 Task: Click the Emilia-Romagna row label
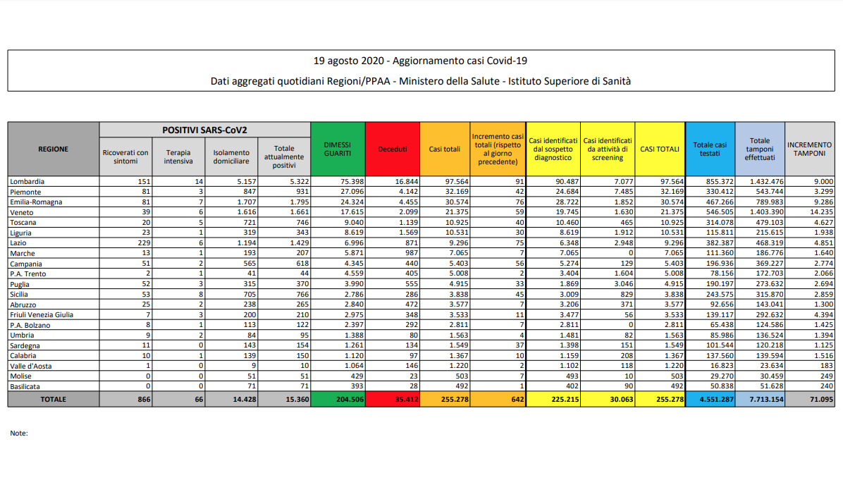(36, 202)
